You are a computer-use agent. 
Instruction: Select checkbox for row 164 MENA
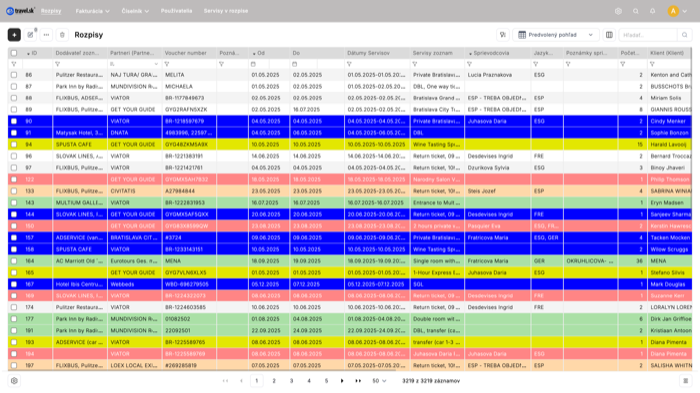coord(14,261)
